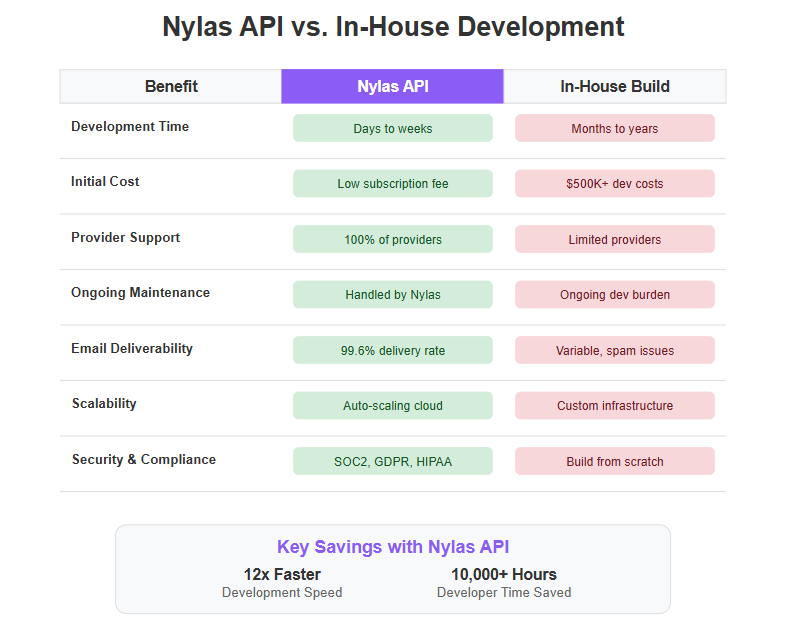Click the 'Development Speed' caption
The image size is (797, 644).
point(282,593)
